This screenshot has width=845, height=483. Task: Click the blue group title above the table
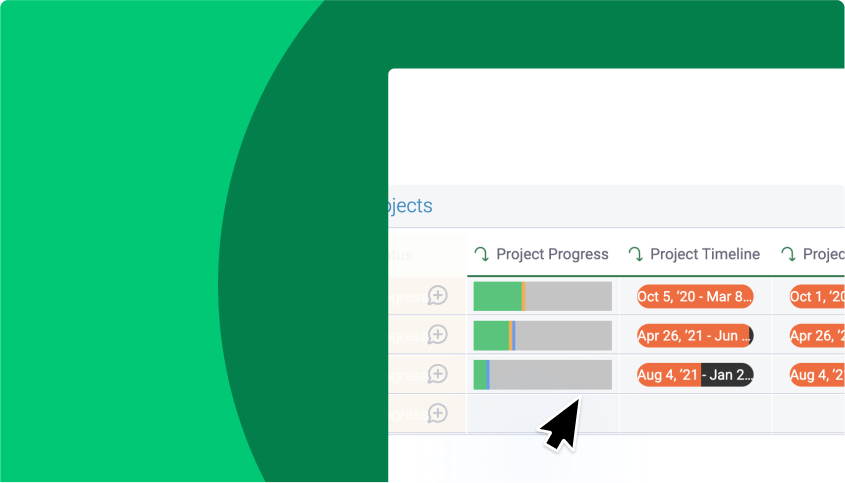pos(410,206)
